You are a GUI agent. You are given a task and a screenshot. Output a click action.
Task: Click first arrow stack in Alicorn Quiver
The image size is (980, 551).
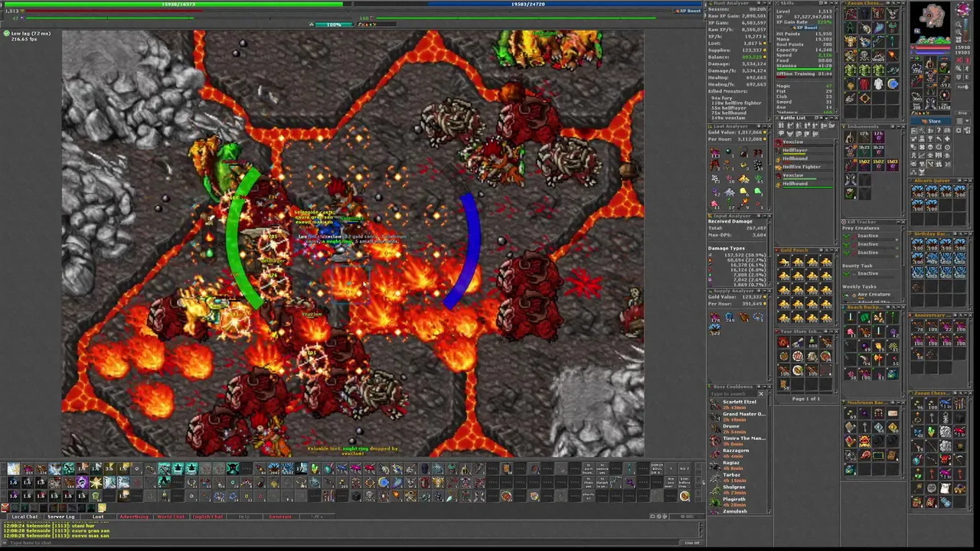tap(917, 191)
